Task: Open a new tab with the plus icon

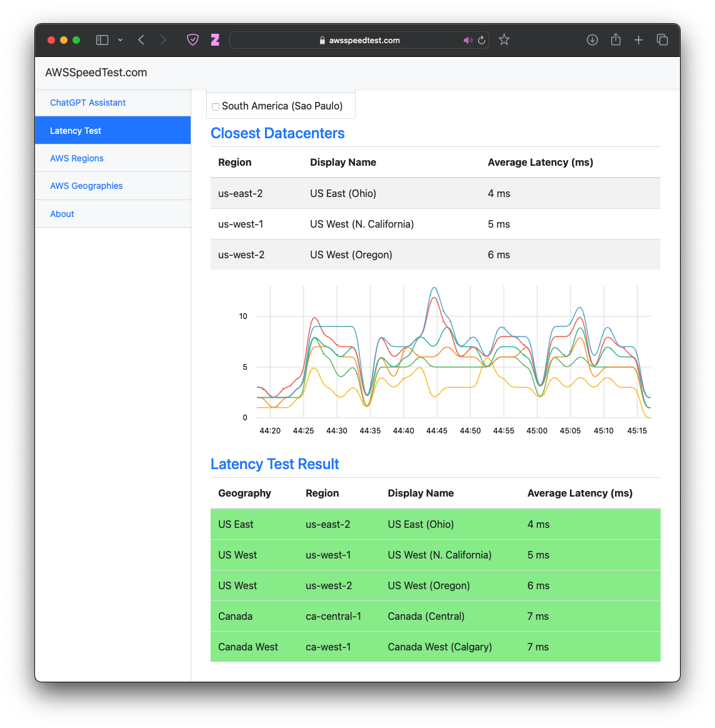Action: 639,40
